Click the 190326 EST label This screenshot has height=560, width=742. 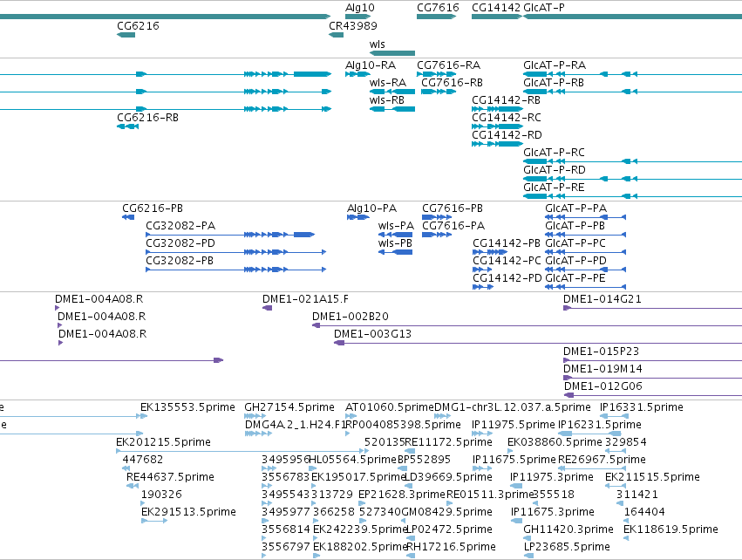point(161,495)
